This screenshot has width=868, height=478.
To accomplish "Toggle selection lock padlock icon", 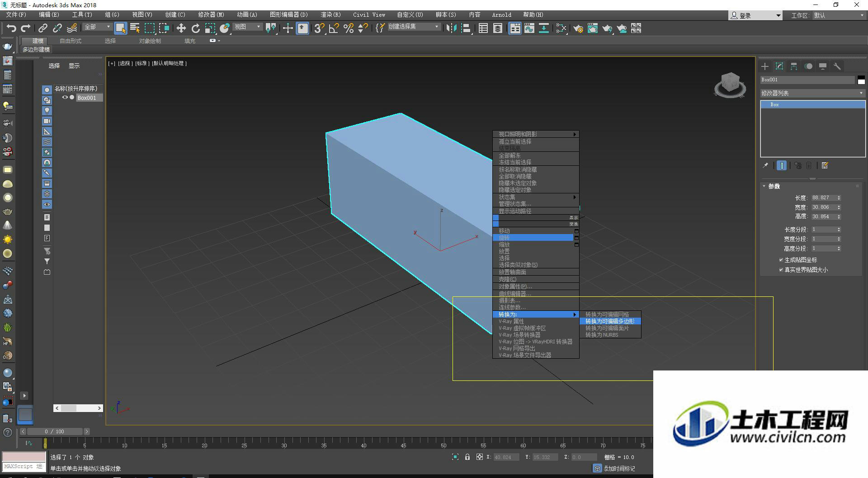I will click(x=467, y=457).
